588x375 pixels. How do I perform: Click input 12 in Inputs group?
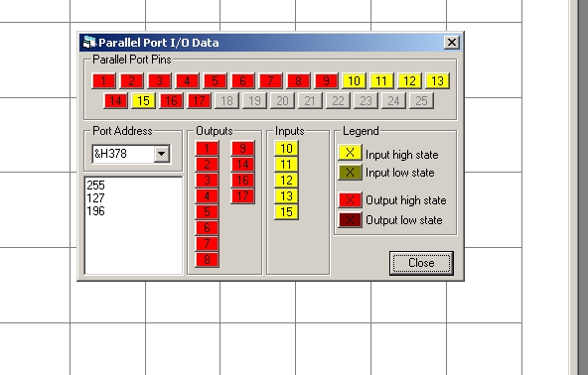pyautogui.click(x=286, y=181)
